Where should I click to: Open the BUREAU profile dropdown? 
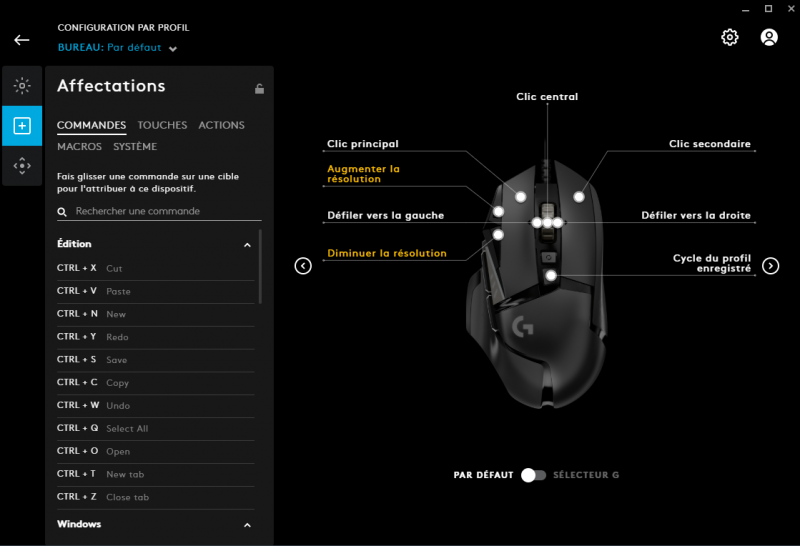pyautogui.click(x=117, y=47)
